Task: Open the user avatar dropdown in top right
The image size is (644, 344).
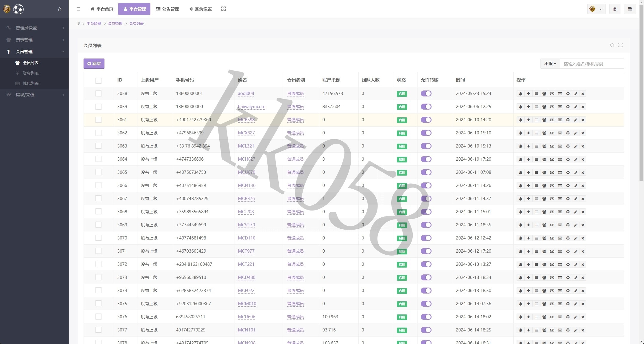Action: pyautogui.click(x=596, y=9)
